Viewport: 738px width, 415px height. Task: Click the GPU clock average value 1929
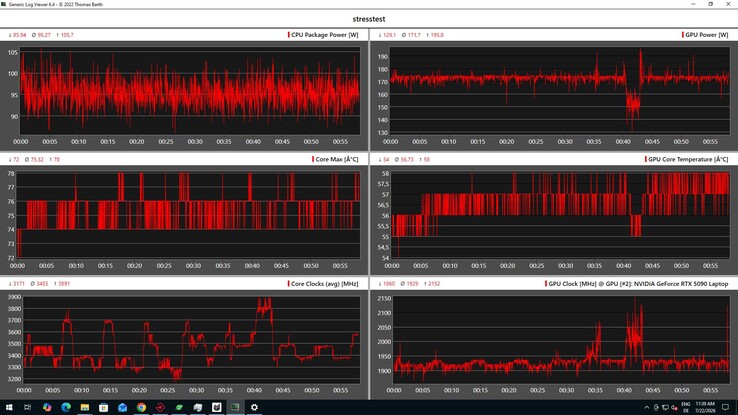(412, 284)
